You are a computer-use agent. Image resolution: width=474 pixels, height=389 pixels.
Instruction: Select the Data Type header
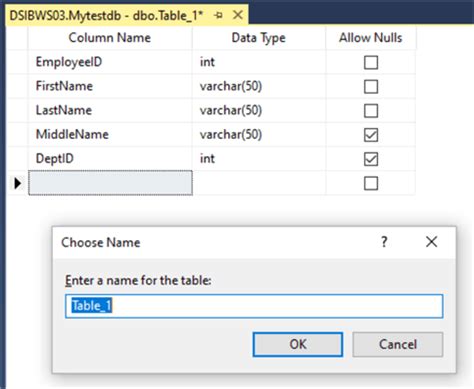[259, 38]
